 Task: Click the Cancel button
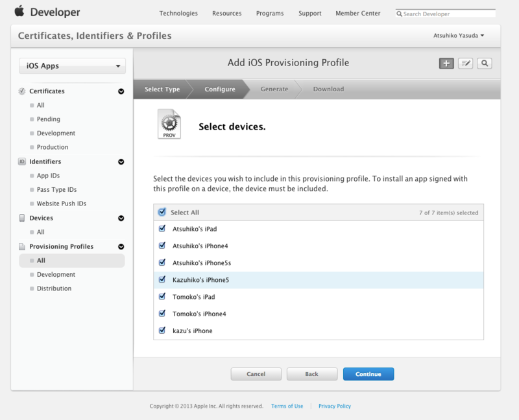(x=256, y=374)
